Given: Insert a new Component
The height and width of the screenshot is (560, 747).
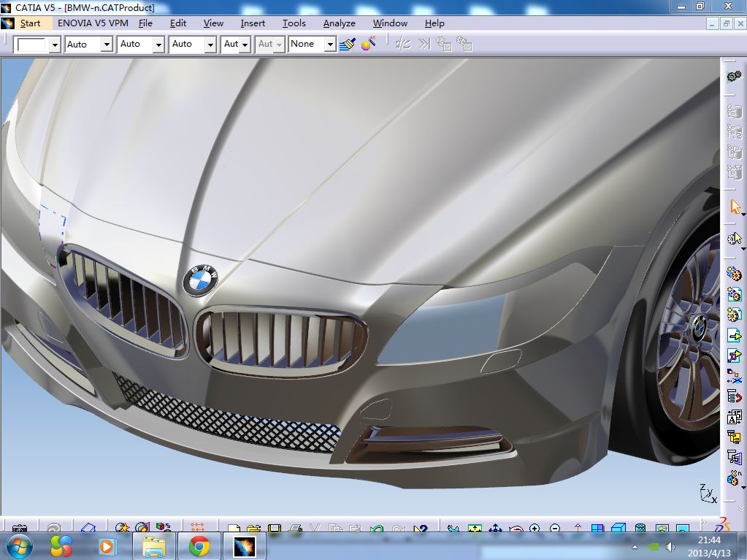Looking at the screenshot, I should [x=734, y=274].
